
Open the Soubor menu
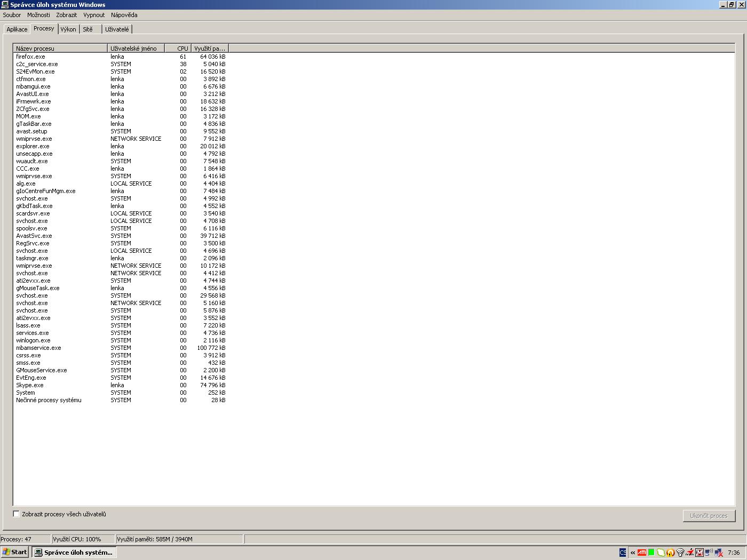(x=12, y=15)
